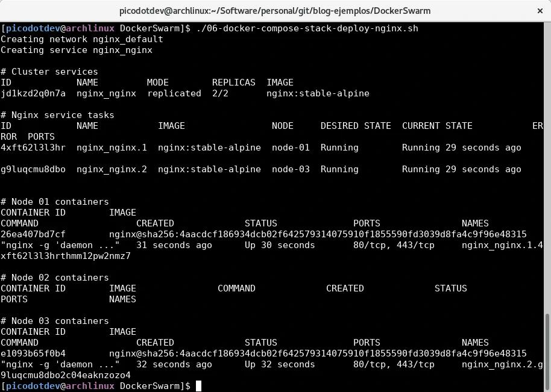Click the '# Node 02 containers' heading
This screenshot has height=392, width=551.
[55, 278]
